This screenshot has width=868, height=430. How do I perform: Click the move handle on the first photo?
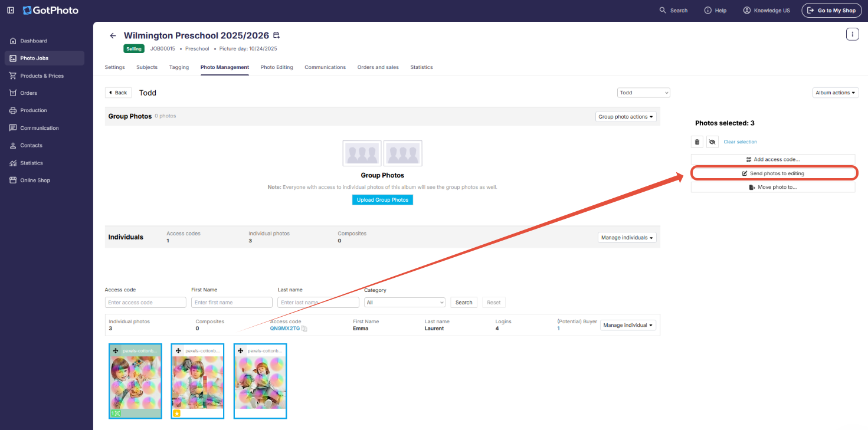coord(116,350)
